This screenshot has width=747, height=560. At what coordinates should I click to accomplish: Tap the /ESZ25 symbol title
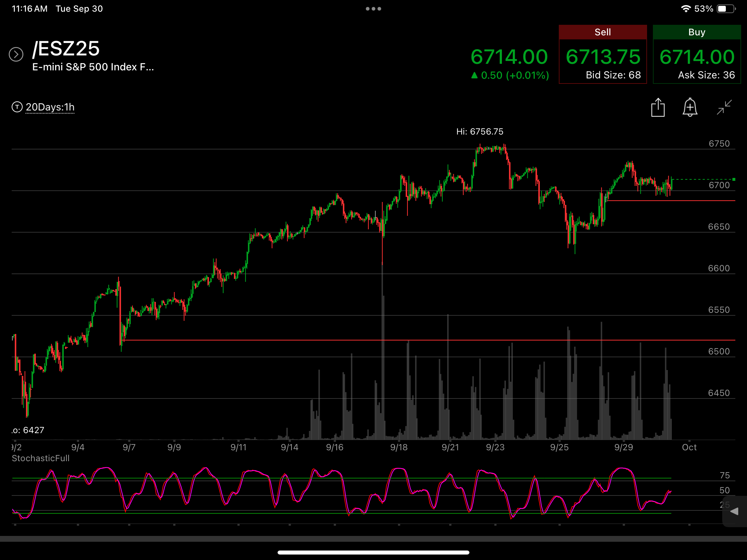[66, 48]
